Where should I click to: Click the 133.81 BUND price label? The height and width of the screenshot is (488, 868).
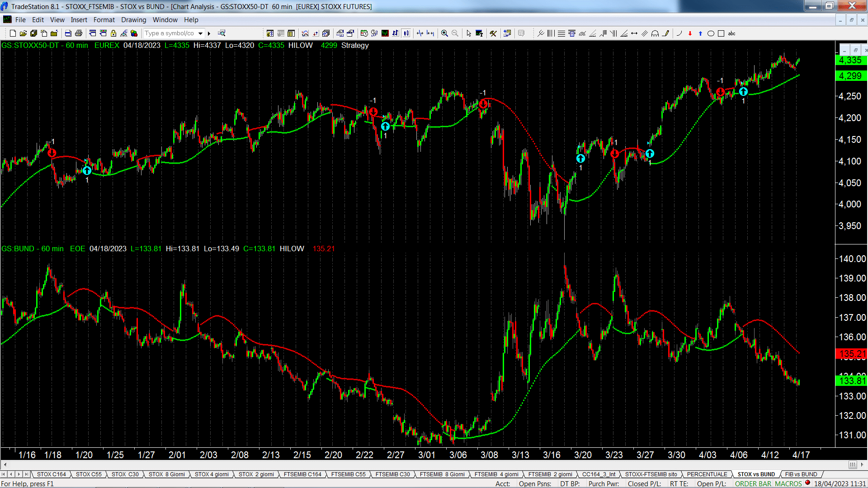pos(852,381)
